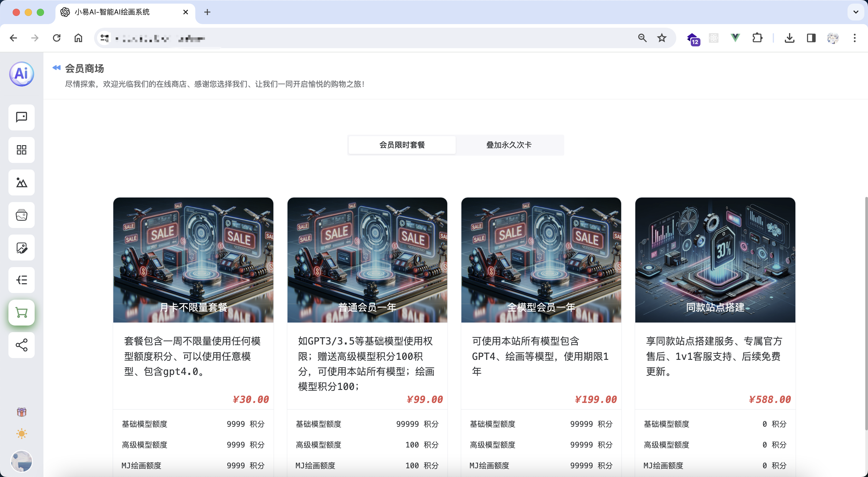Click the browser forward arrow
The height and width of the screenshot is (477, 868).
pyautogui.click(x=35, y=38)
